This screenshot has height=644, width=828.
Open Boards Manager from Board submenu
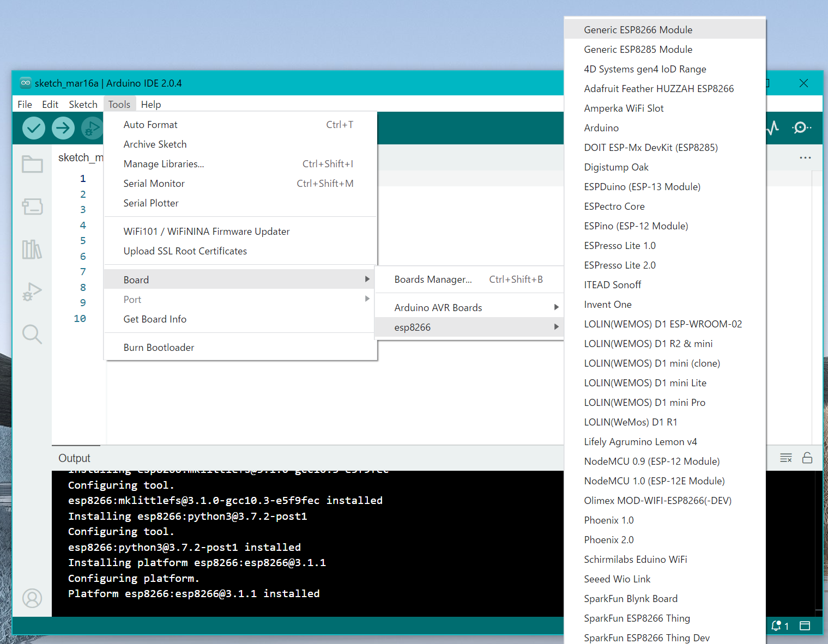coord(433,279)
